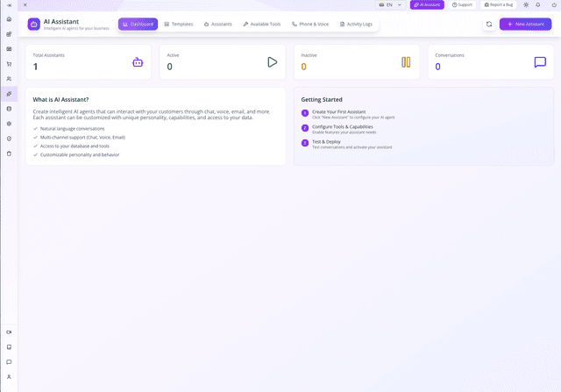Click the trash icon in left sidebar
The width and height of the screenshot is (561, 392).
tap(9, 153)
